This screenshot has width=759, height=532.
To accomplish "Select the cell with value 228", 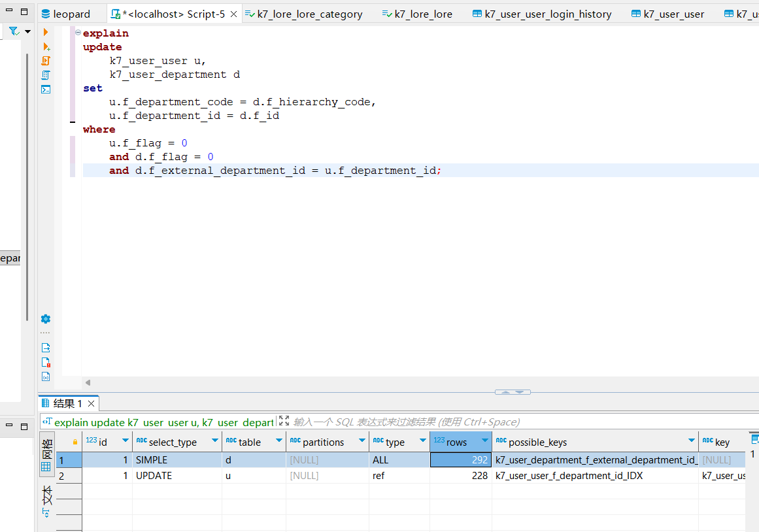I will pos(460,476).
